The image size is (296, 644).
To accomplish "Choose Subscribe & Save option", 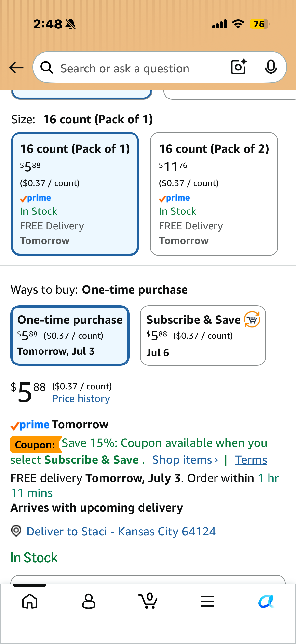I will pyautogui.click(x=203, y=335).
